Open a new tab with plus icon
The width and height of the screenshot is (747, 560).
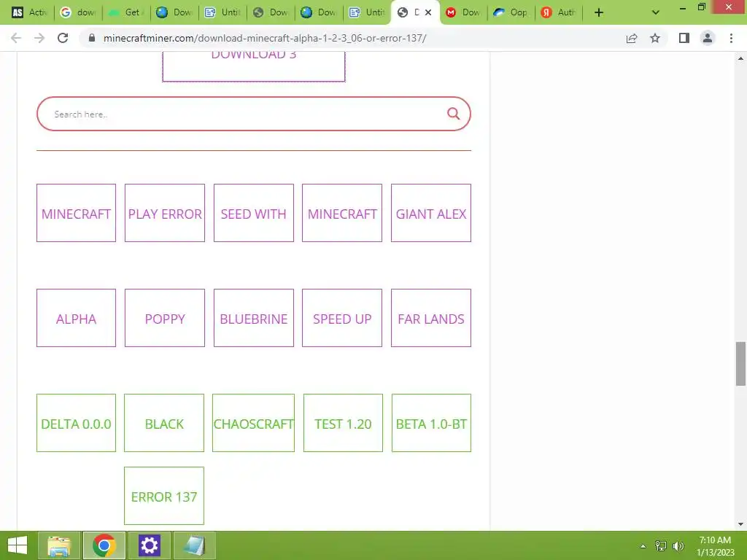599,12
